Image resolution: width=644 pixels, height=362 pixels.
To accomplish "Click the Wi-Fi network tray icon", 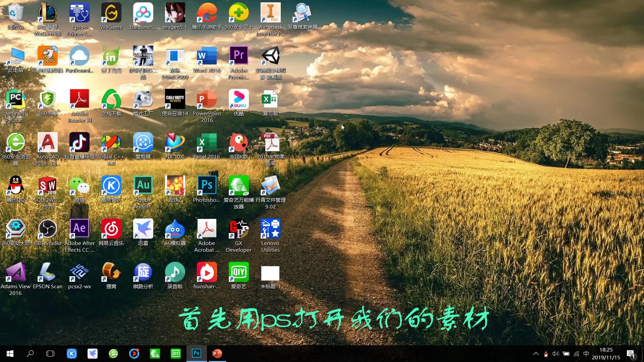I will [577, 354].
